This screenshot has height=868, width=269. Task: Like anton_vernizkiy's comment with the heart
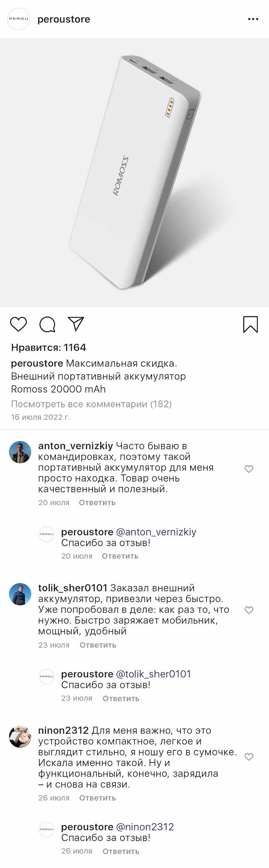(x=249, y=469)
